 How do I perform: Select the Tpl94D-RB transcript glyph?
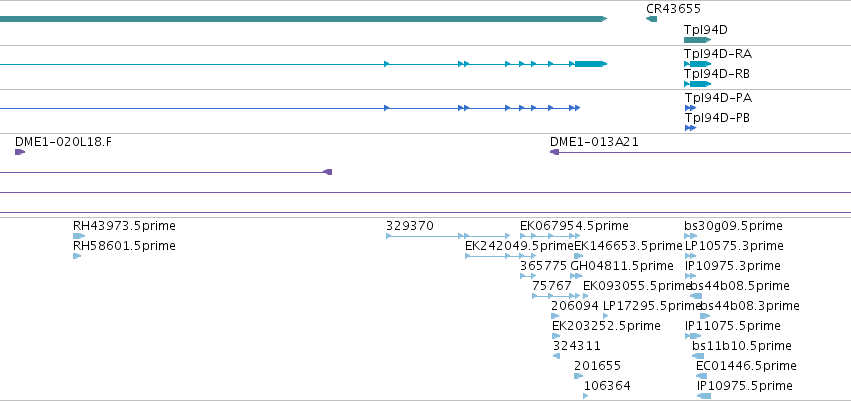pyautogui.click(x=698, y=84)
